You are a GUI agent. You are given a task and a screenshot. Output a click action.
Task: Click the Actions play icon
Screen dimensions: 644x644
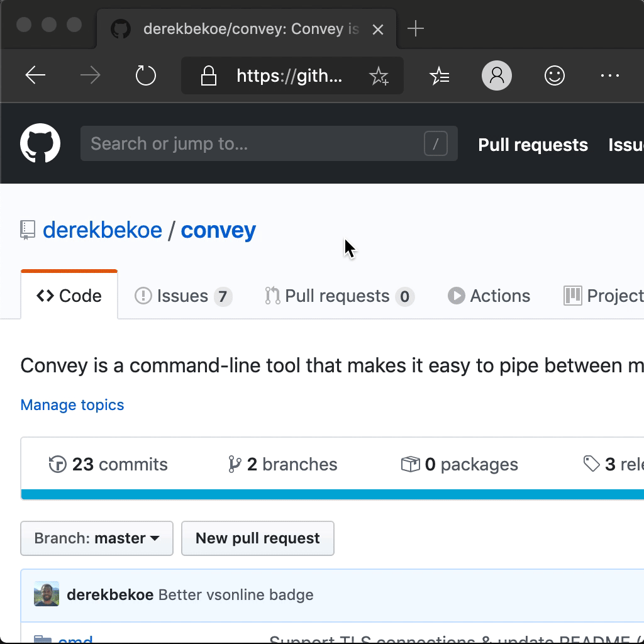457,296
